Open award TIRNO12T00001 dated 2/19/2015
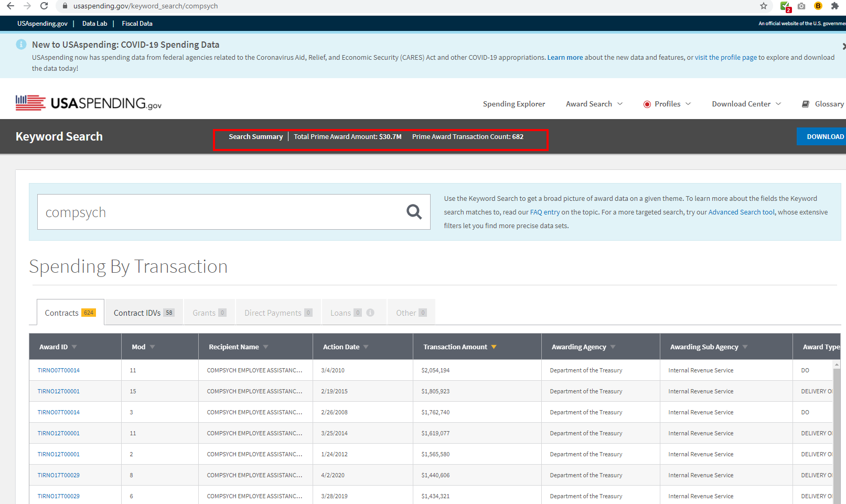Screen dimensions: 846x504 click(x=59, y=391)
